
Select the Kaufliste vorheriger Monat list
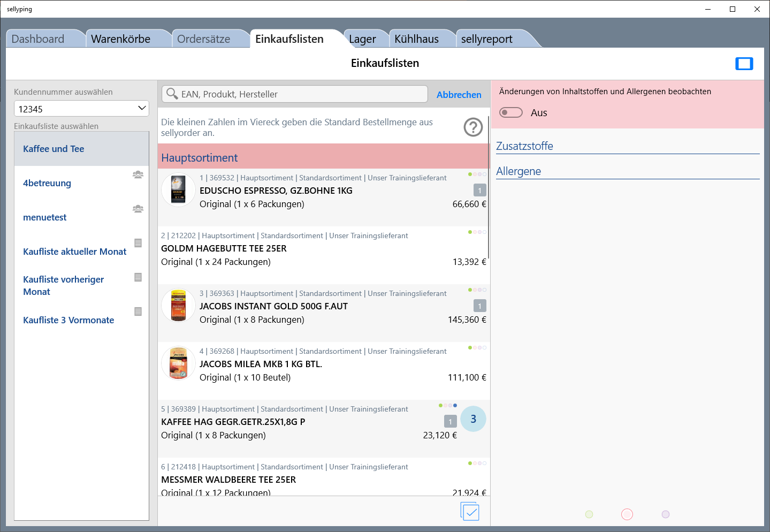click(63, 285)
